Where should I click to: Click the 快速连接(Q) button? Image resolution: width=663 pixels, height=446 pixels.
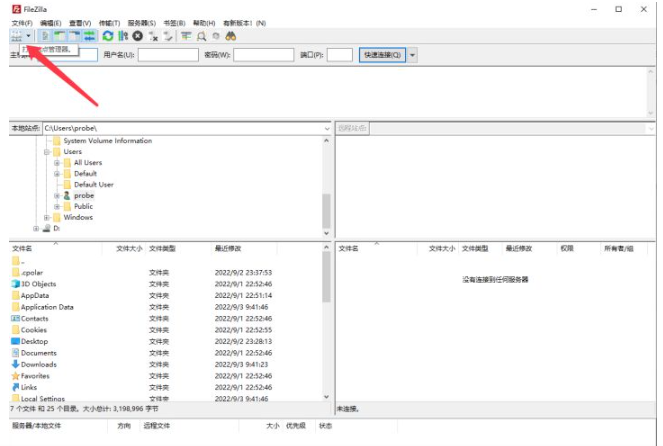point(382,55)
